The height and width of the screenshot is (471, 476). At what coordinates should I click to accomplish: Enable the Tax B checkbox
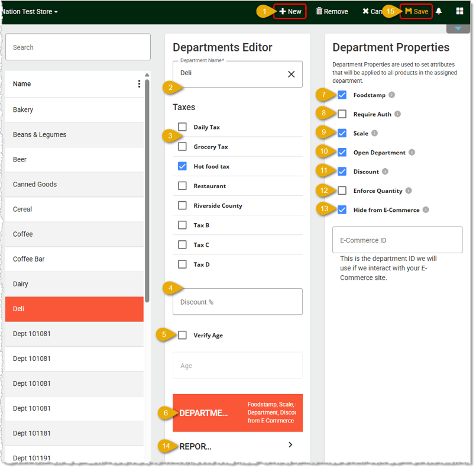point(182,225)
